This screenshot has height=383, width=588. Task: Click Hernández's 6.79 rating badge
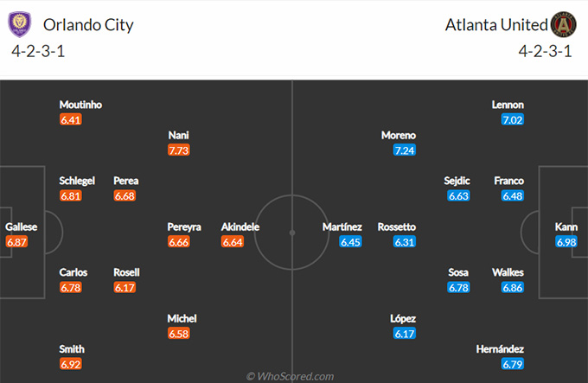point(513,364)
